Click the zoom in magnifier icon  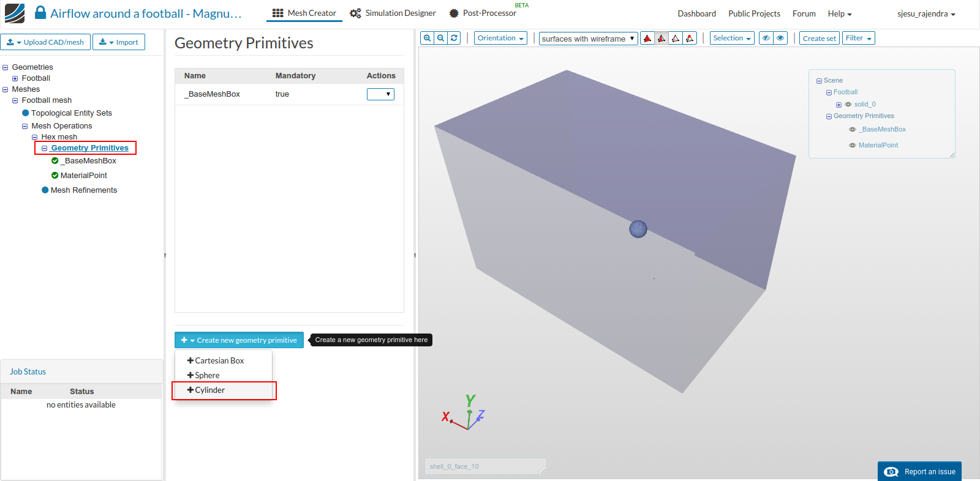coord(428,38)
